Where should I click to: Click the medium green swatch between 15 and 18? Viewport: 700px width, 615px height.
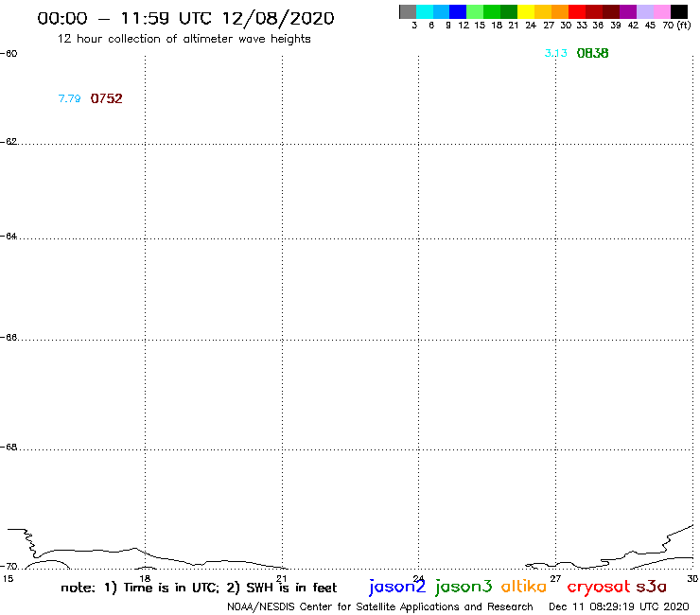click(x=493, y=11)
